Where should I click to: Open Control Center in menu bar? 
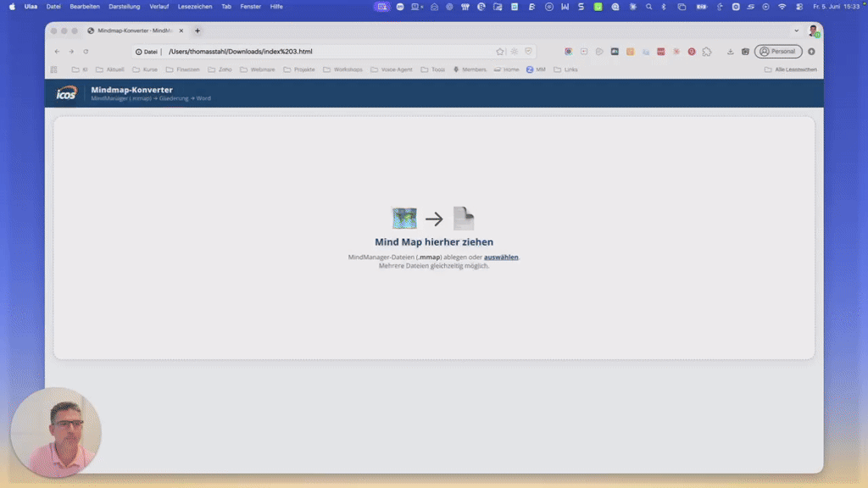(x=799, y=7)
